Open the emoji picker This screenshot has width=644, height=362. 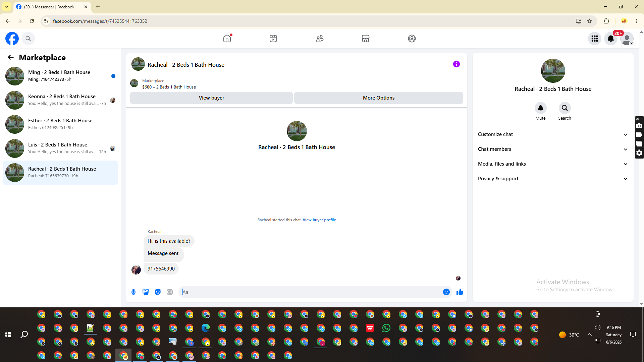(x=446, y=292)
